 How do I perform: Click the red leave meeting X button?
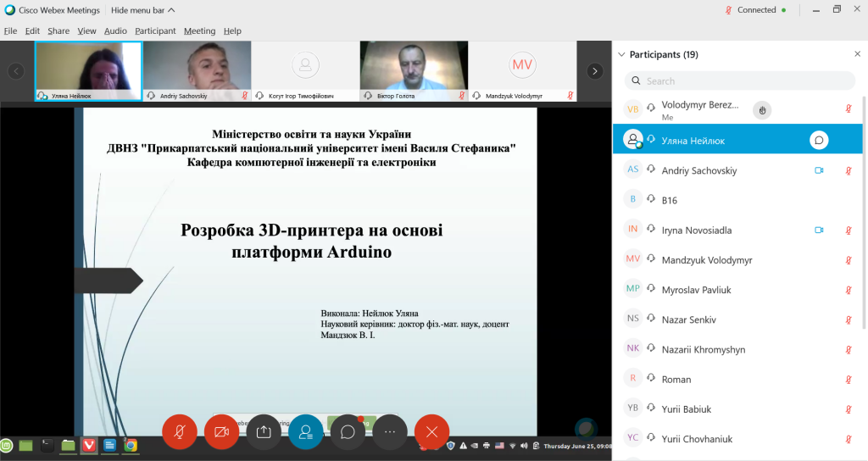click(x=431, y=431)
